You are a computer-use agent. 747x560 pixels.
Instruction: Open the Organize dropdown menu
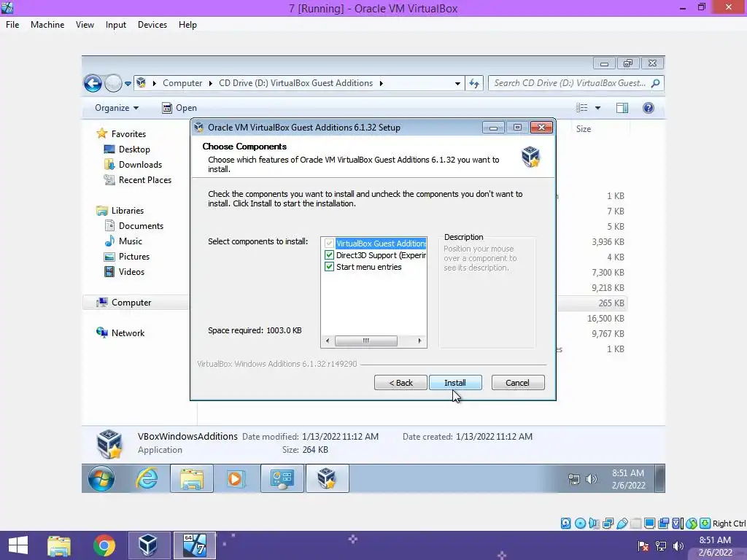pyautogui.click(x=117, y=108)
